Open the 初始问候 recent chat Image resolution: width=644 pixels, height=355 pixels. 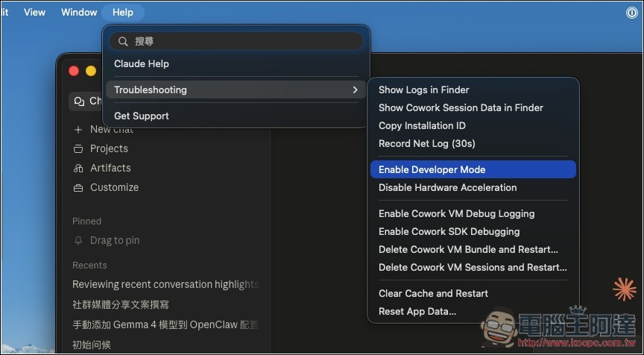92,345
